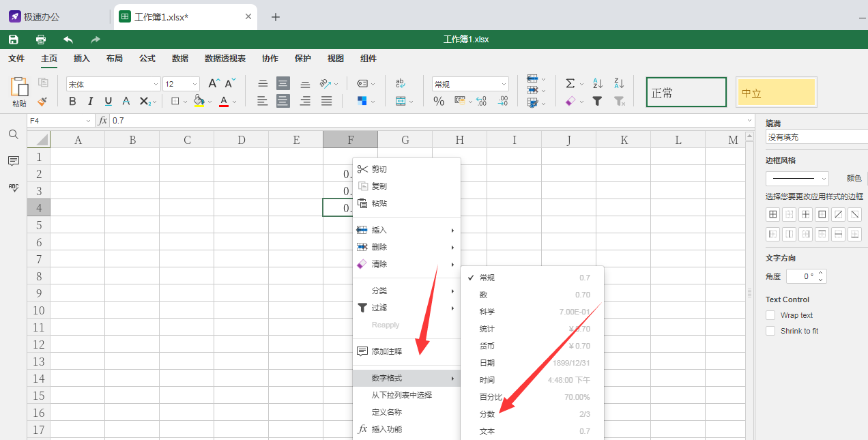Apply underline formatting

click(x=108, y=101)
